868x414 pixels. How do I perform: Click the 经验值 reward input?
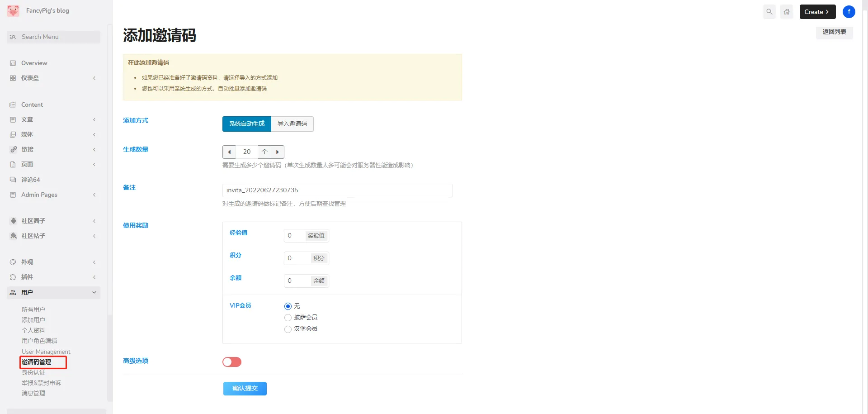click(294, 236)
